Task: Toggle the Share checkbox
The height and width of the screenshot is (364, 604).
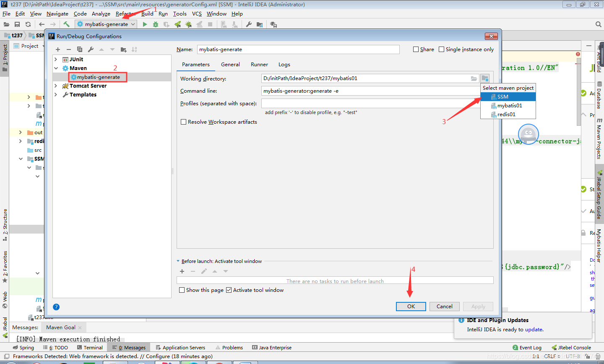Action: point(416,49)
